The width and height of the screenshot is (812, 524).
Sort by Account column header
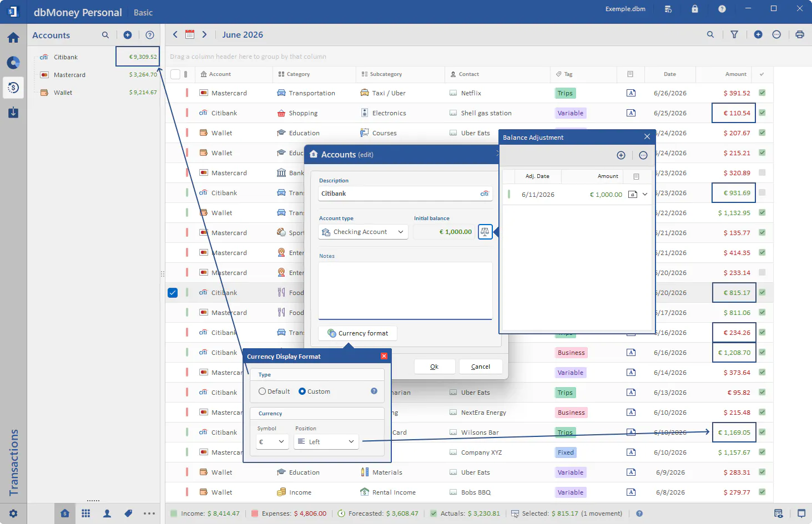coord(220,74)
